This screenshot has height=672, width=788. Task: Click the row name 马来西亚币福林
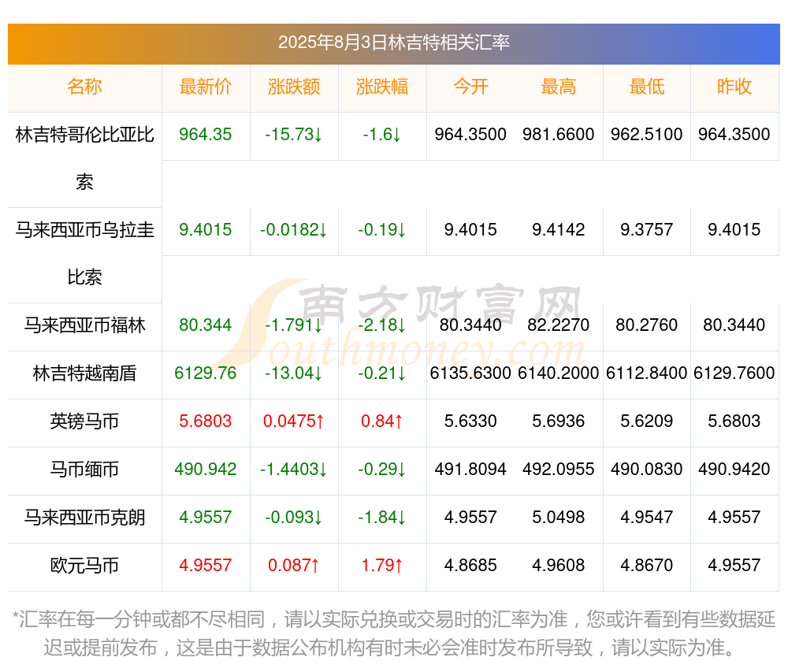pos(84,325)
